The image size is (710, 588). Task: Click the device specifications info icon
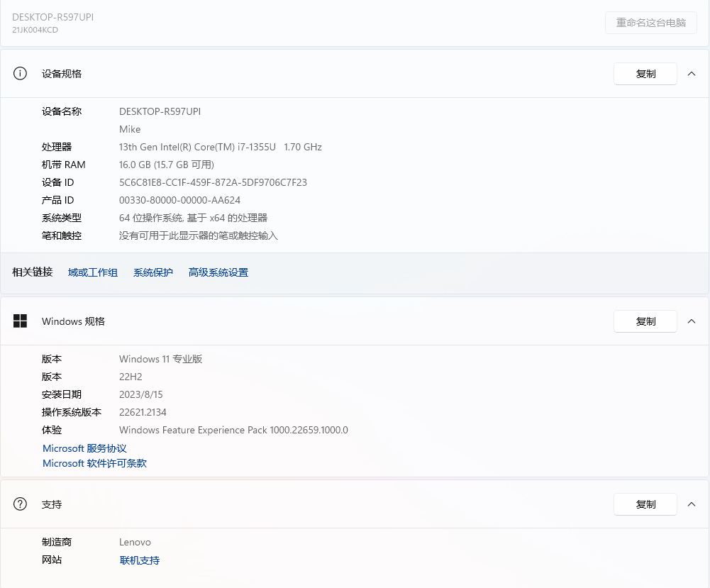[x=20, y=74]
